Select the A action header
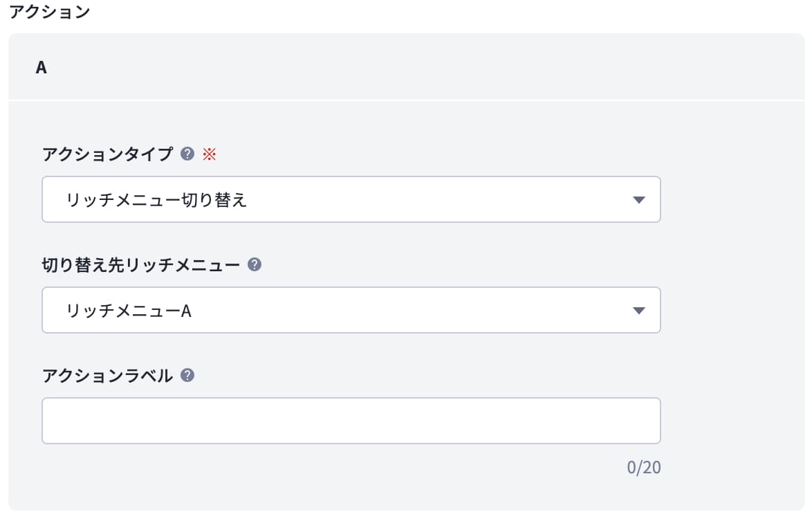This screenshot has height=519, width=812. [x=41, y=68]
